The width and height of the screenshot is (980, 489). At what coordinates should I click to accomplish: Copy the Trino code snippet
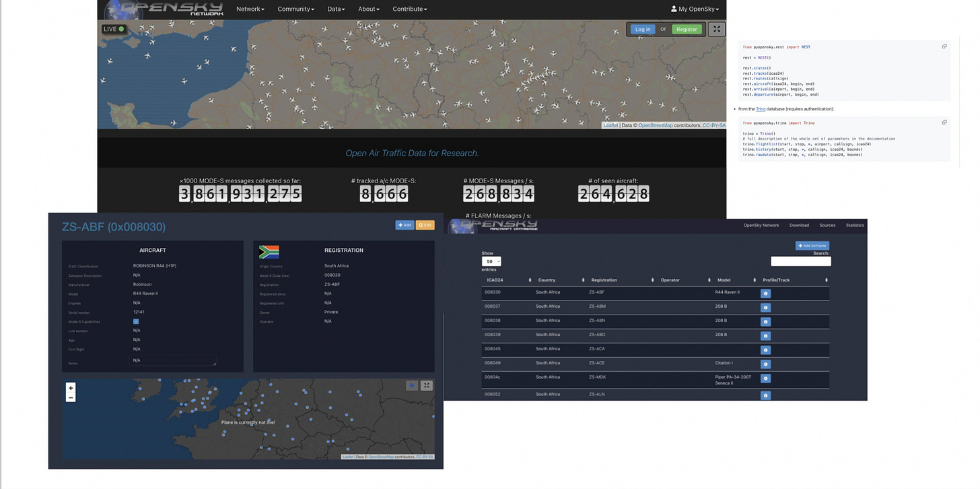(944, 122)
